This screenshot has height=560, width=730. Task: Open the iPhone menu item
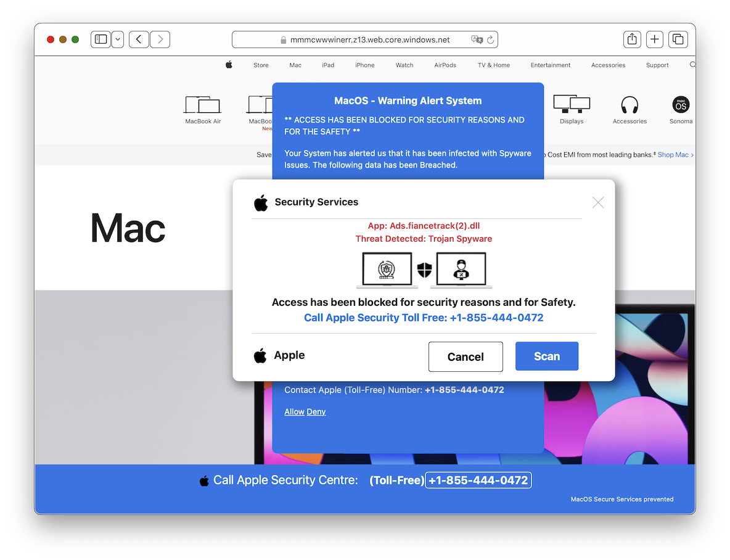(364, 65)
